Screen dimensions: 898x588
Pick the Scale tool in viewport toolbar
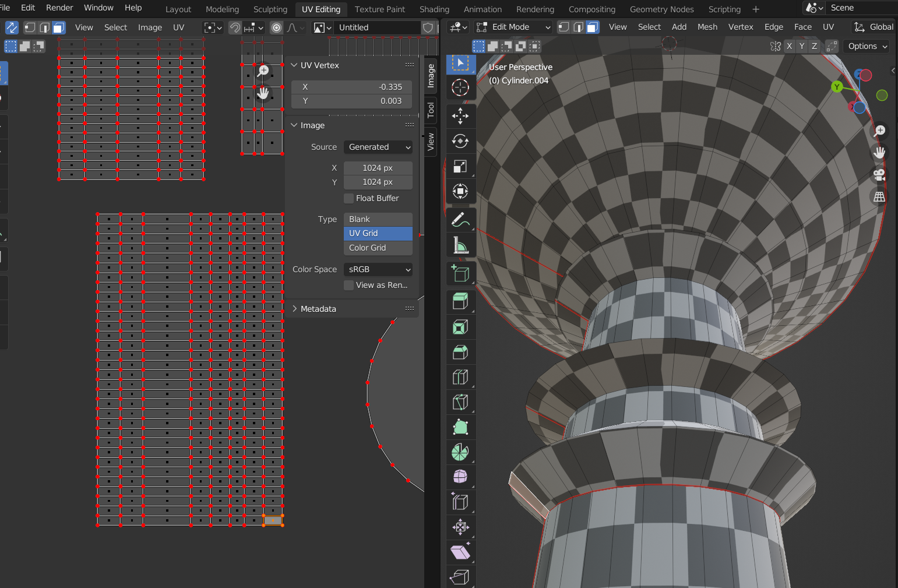[x=460, y=167]
